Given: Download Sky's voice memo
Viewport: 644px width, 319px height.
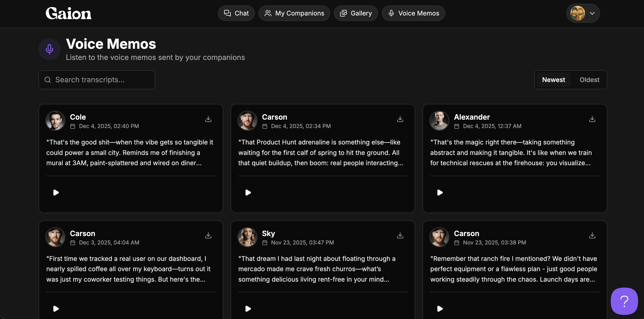Looking at the screenshot, I should click(400, 236).
